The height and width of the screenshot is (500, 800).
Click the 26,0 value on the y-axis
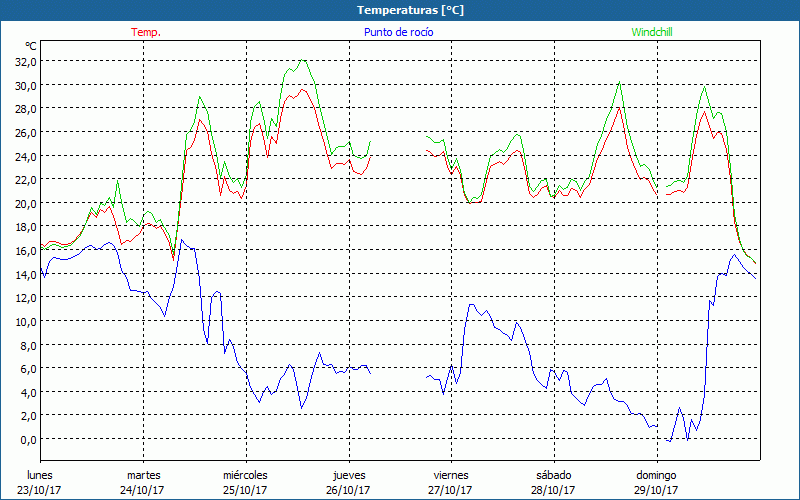(25, 132)
